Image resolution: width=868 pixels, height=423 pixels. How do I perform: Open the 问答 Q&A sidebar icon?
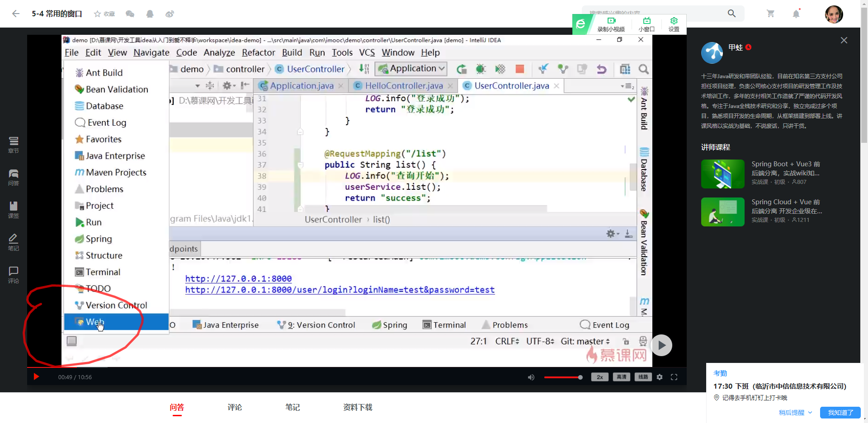[14, 178]
